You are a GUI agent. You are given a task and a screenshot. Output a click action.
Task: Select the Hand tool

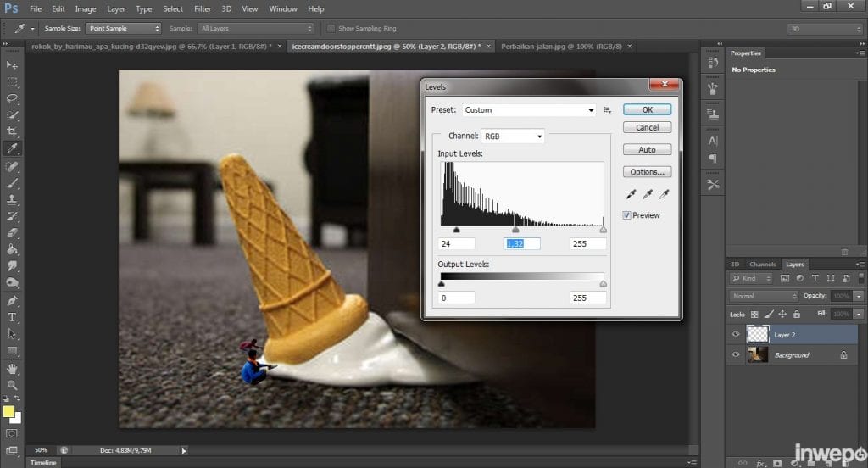pyautogui.click(x=12, y=369)
